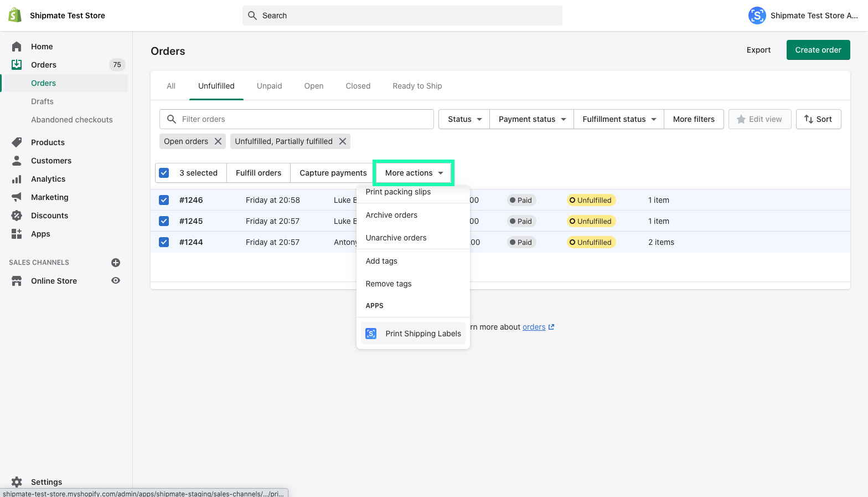Viewport: 868px width, 497px height.
Task: Click the Paid badge on order #1246
Action: pos(521,200)
